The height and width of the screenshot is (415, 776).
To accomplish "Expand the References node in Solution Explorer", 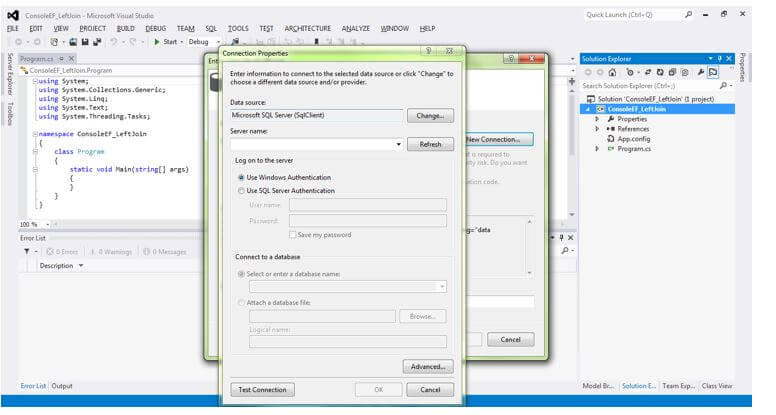I will [x=597, y=129].
